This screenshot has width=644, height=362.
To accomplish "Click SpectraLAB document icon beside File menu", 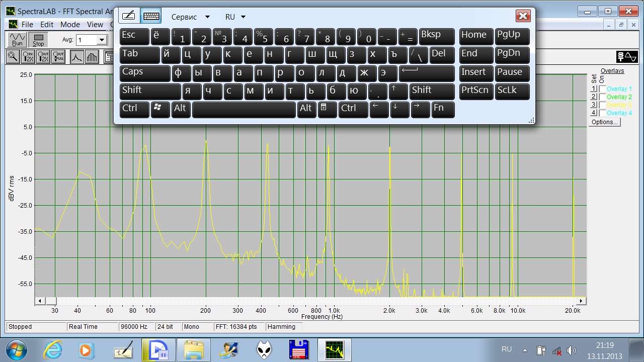I will (13, 24).
